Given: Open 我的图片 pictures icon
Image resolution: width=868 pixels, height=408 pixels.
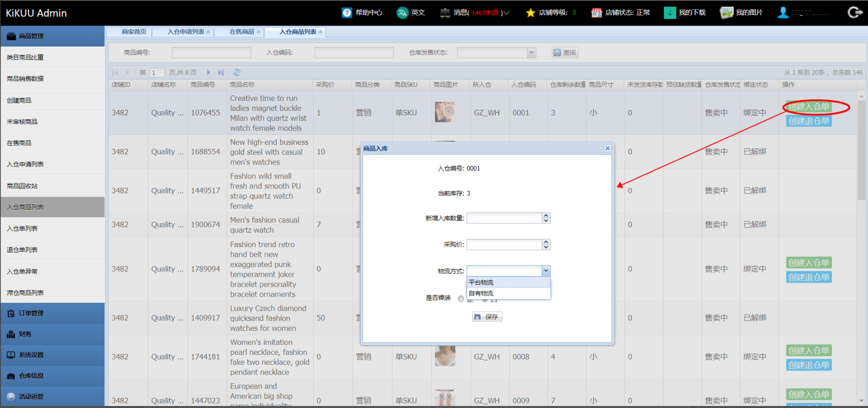Looking at the screenshot, I should pyautogui.click(x=726, y=13).
